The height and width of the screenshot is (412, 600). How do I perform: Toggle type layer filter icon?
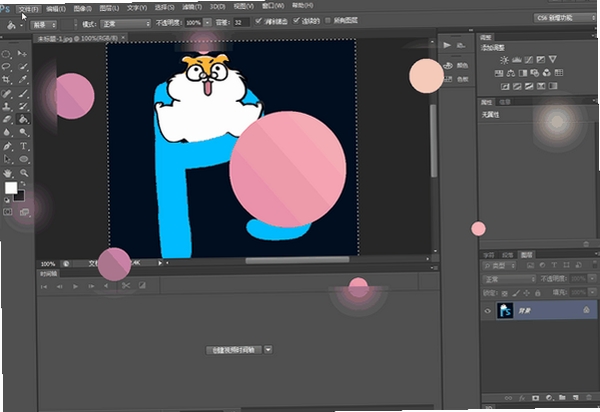pos(554,265)
